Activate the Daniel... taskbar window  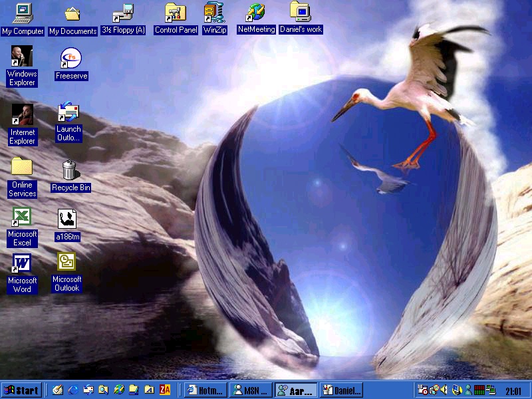point(341,390)
